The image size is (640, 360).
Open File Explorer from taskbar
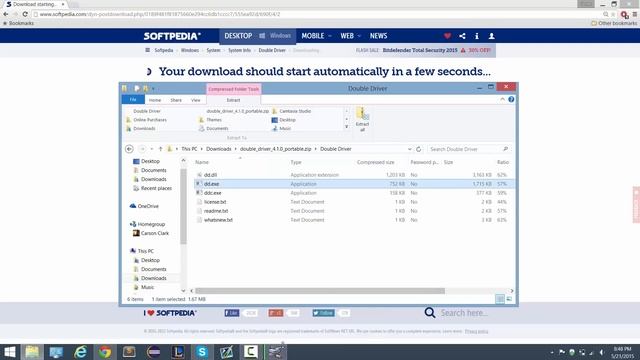(x=32, y=352)
